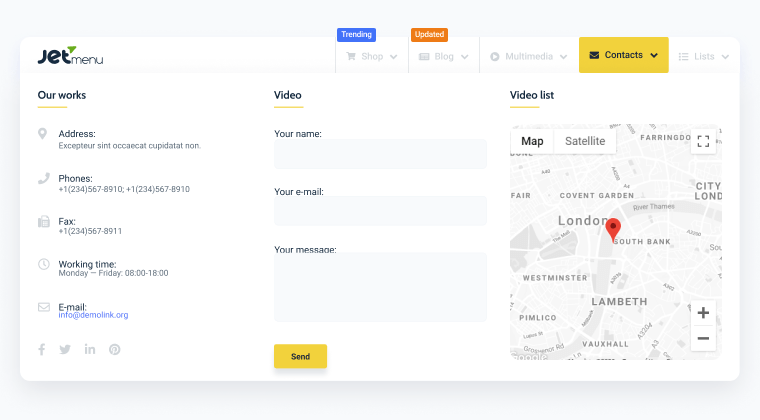
Task: Open the Multimedia dropdown menu
Action: (528, 56)
